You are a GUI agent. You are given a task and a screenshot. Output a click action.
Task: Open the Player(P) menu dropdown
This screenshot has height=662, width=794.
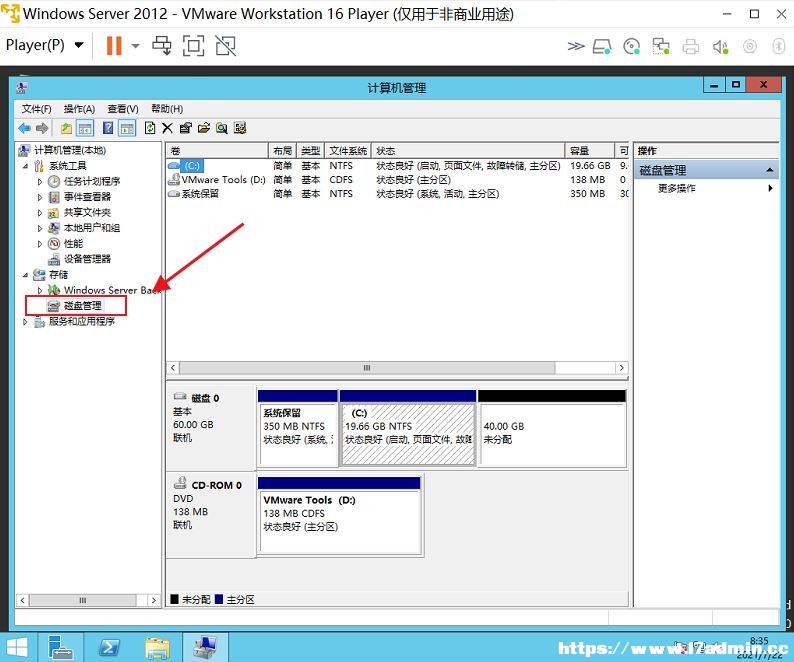(x=44, y=45)
